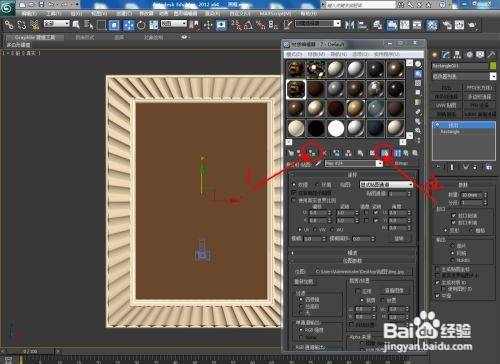Toggle Window/Crossing selection mode
500x364 pixels.
tap(114, 25)
